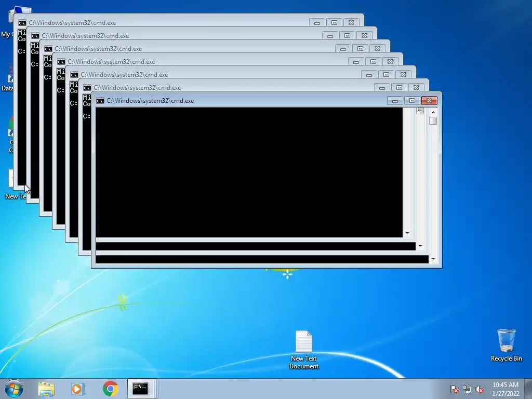Open system menu icon of frontmost cmd window
This screenshot has width=532, height=399.
(x=100, y=101)
